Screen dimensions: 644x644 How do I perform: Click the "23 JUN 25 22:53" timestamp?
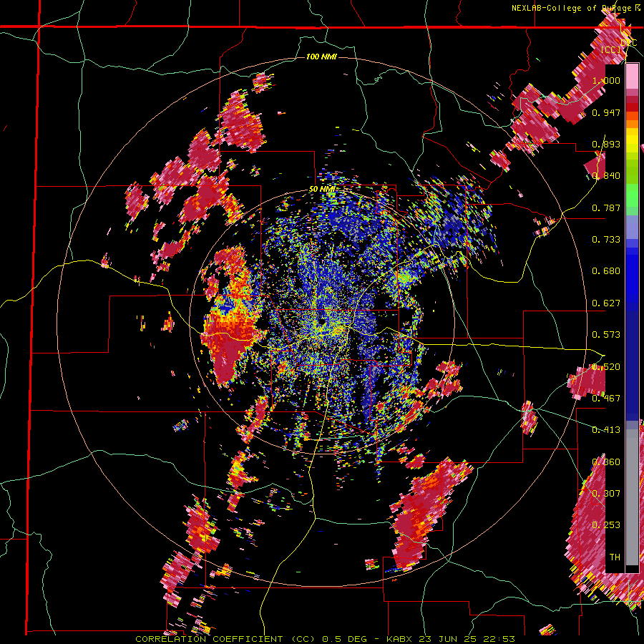pyautogui.click(x=467, y=639)
